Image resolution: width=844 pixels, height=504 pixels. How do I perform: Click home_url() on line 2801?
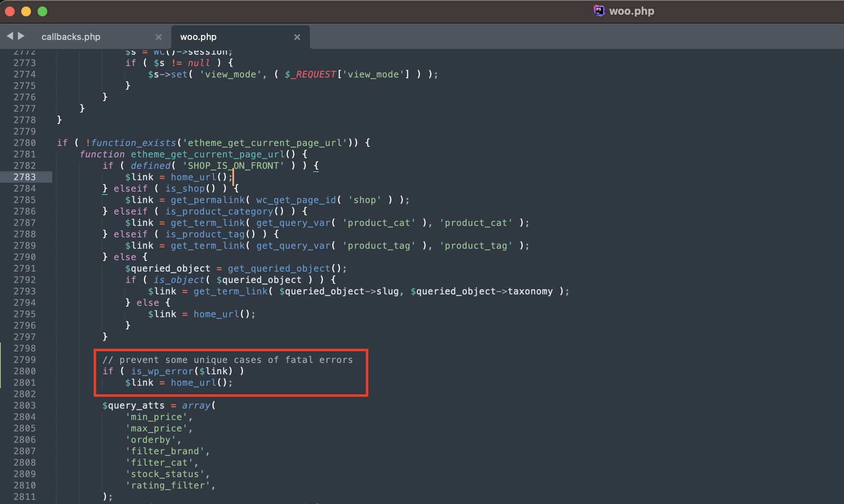pyautogui.click(x=199, y=382)
